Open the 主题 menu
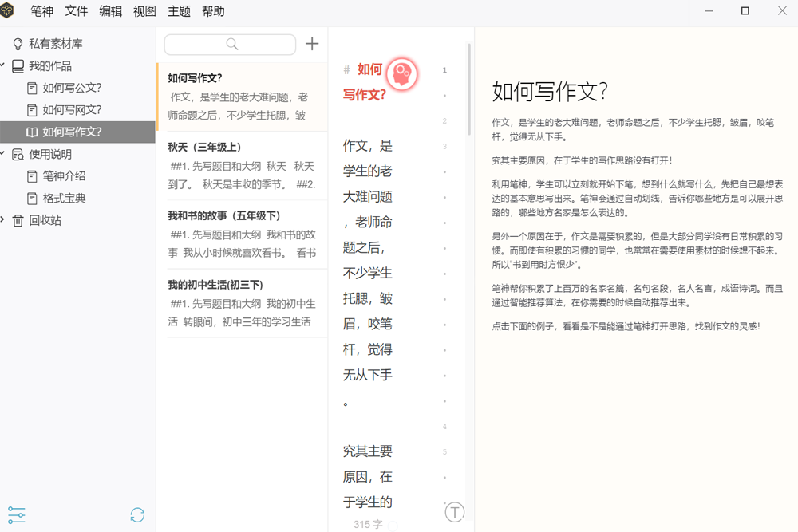The width and height of the screenshot is (798, 532). (x=179, y=11)
